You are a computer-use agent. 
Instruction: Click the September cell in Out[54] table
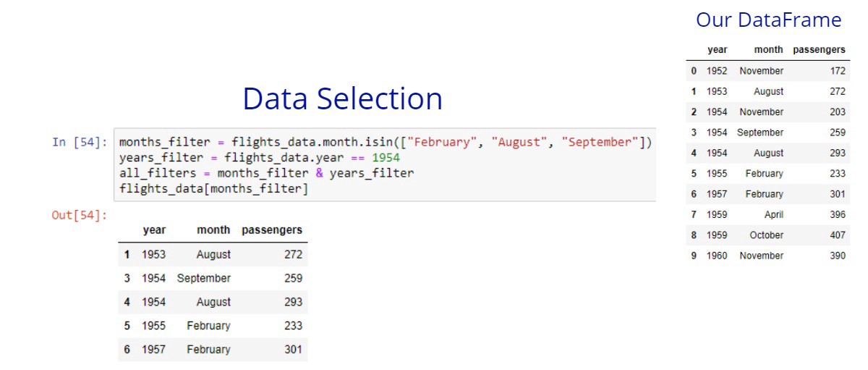pyautogui.click(x=204, y=278)
